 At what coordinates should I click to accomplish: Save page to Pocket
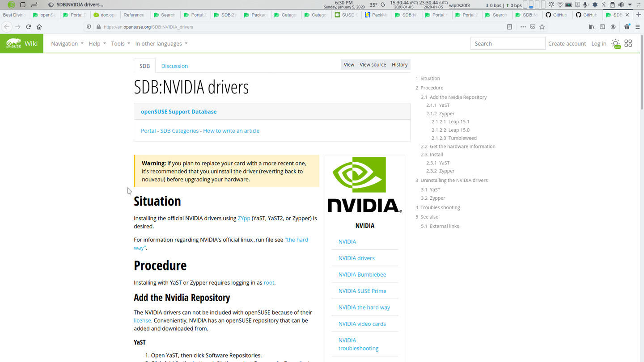point(533,27)
